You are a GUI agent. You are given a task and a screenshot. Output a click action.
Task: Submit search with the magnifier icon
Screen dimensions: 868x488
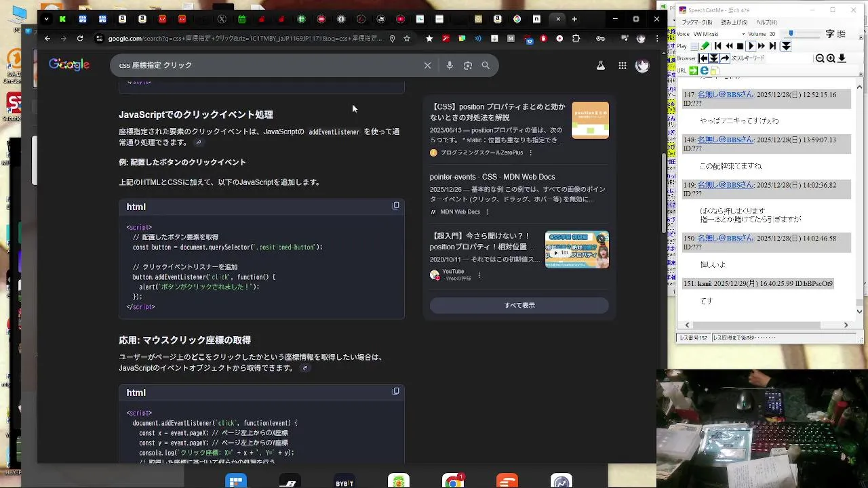tap(486, 66)
